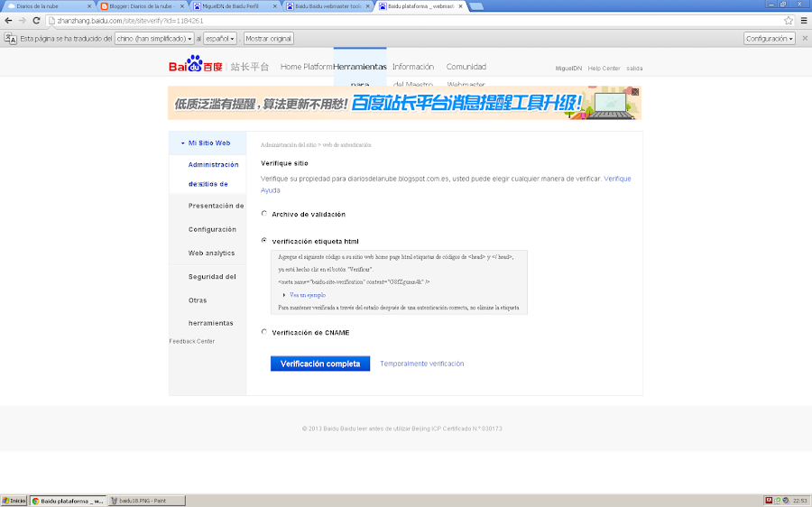812x507 pixels.
Task: Open baidu18.PNG Paint taskbar item
Action: tap(147, 501)
